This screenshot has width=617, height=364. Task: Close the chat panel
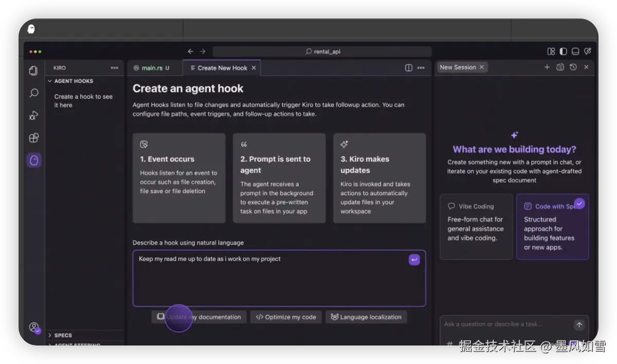point(586,67)
